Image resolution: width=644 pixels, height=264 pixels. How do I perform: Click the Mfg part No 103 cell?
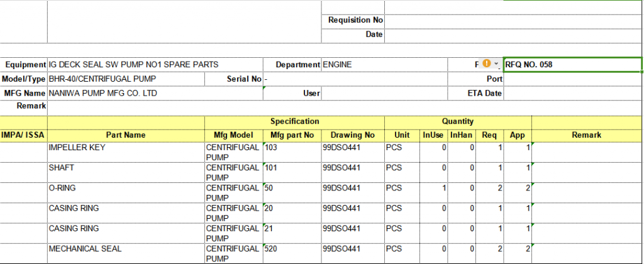[x=292, y=150]
